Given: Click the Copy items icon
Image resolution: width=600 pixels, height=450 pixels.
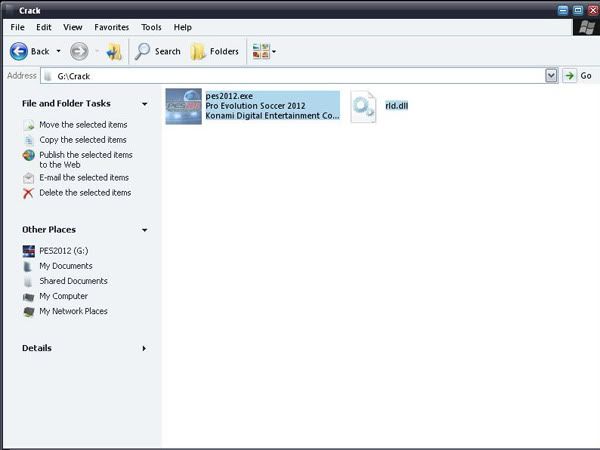Looking at the screenshot, I should click(29, 140).
